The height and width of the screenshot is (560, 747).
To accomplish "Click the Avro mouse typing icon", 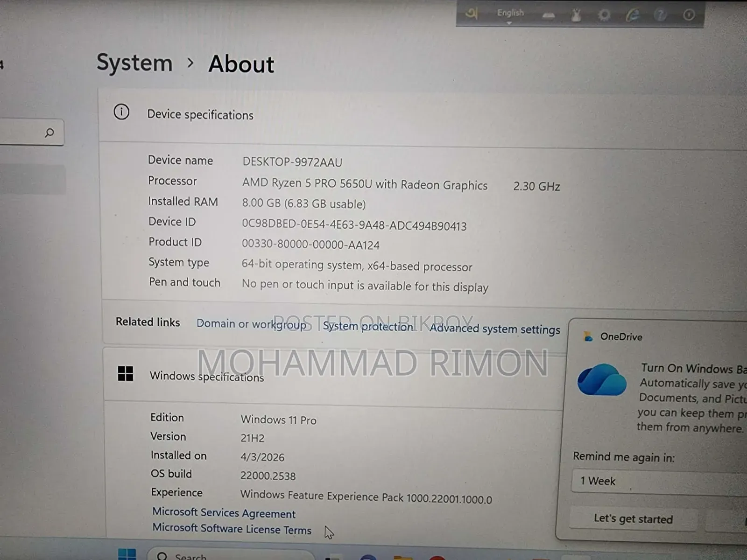I will 576,15.
